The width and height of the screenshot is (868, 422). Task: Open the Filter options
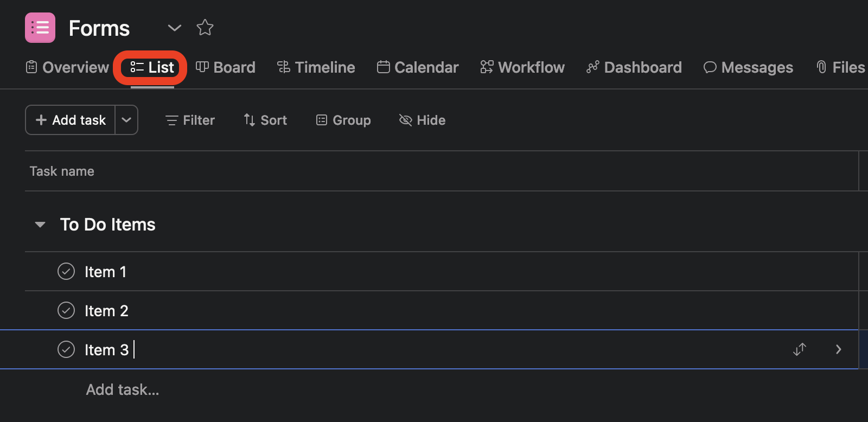coord(190,120)
